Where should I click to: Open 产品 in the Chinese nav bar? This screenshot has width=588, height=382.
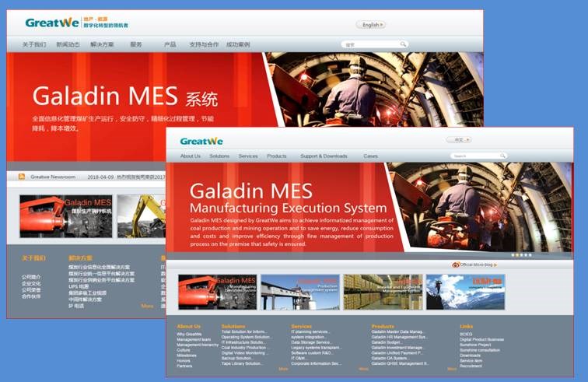(170, 44)
